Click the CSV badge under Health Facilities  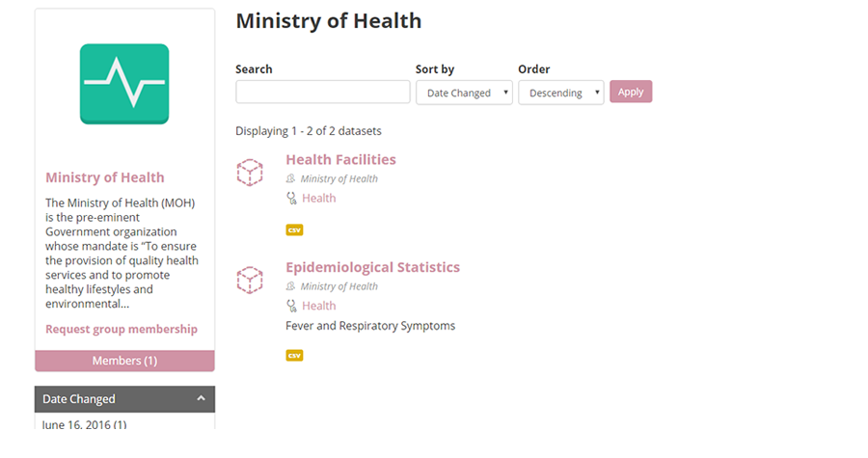pyautogui.click(x=294, y=230)
